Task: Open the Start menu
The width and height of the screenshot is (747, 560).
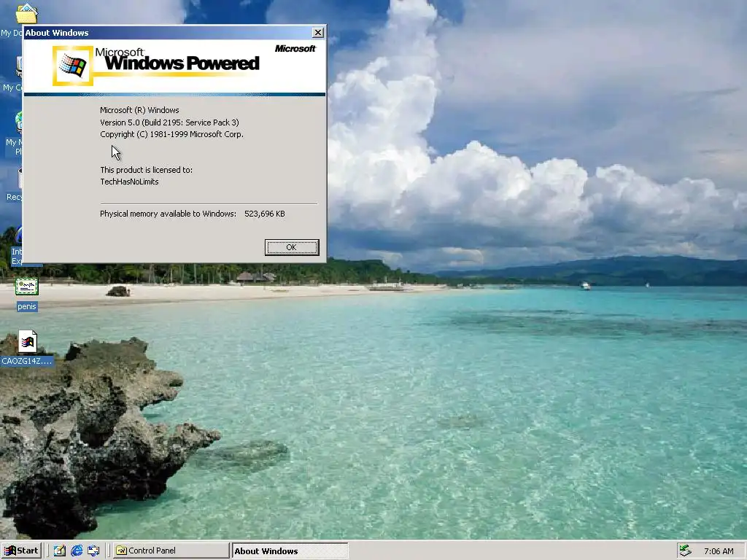Action: point(21,551)
